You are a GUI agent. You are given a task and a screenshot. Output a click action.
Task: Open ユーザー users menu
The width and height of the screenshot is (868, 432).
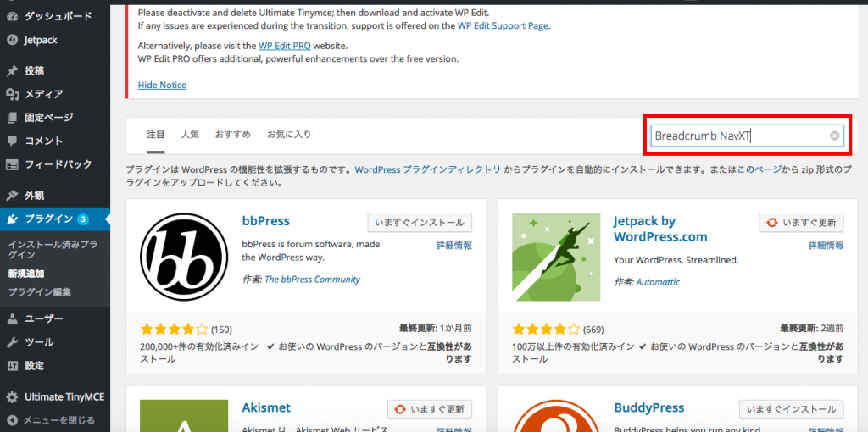coord(44,318)
